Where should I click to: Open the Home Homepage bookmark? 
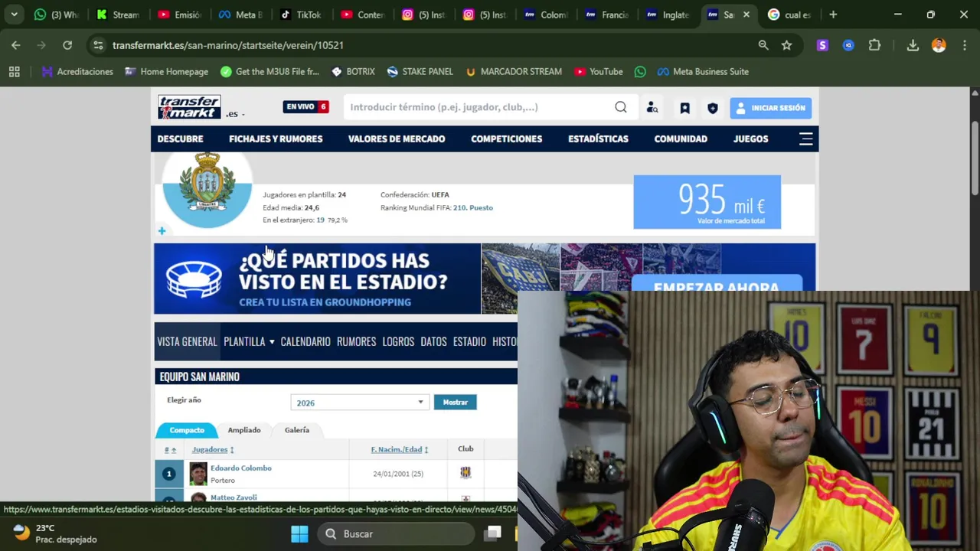point(166,71)
